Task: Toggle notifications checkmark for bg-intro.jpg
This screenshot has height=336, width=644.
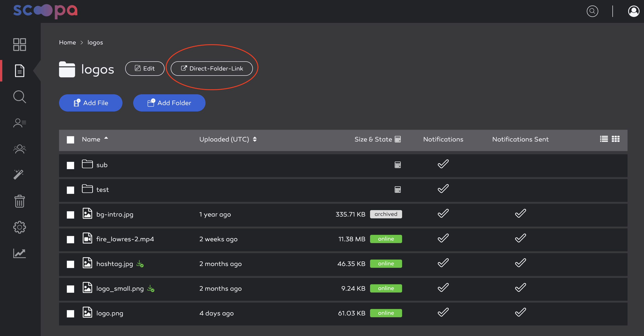Action: click(443, 214)
